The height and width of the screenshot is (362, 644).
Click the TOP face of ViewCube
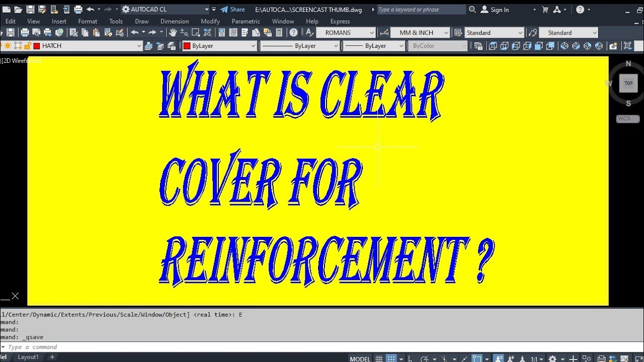click(x=628, y=83)
